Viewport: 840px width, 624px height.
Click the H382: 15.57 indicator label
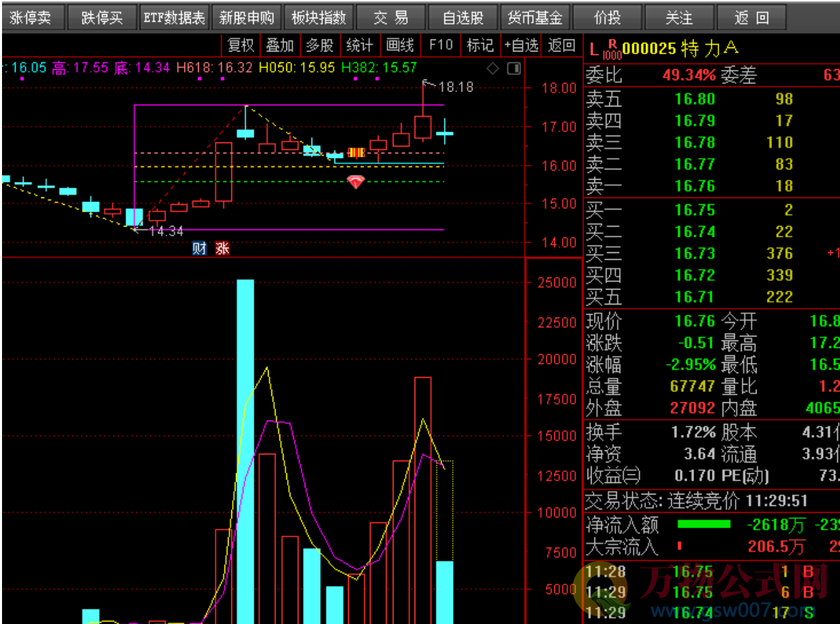[x=379, y=68]
